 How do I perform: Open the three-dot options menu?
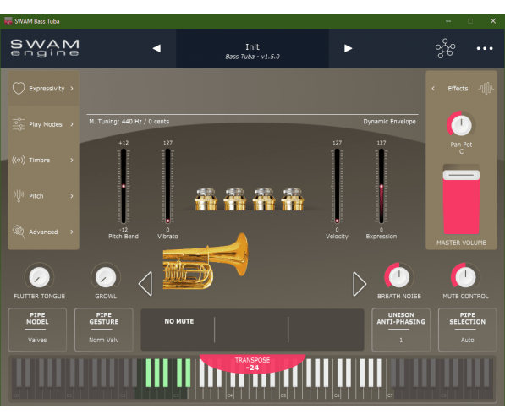click(485, 49)
